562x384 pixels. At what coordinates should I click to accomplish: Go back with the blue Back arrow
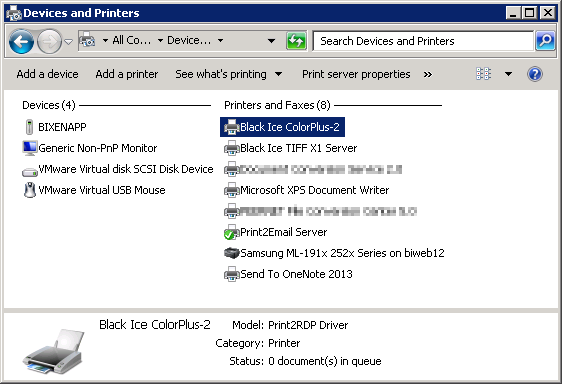21,42
